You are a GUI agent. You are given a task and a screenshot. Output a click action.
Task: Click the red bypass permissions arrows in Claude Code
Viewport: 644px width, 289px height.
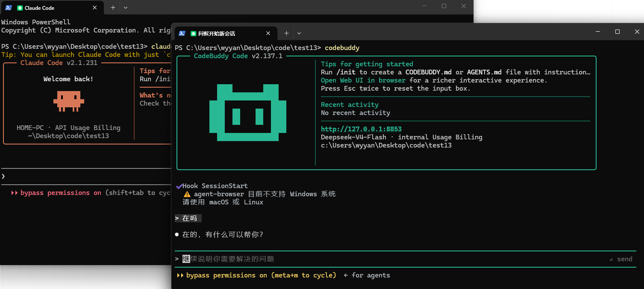[x=14, y=193]
